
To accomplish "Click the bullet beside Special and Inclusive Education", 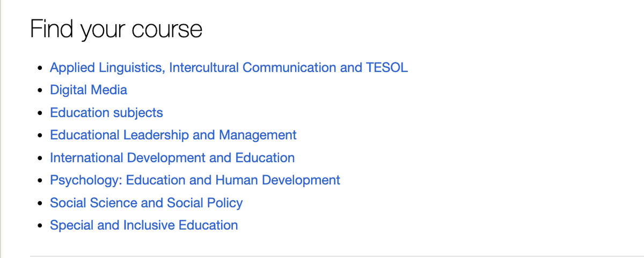I will 40,227.
